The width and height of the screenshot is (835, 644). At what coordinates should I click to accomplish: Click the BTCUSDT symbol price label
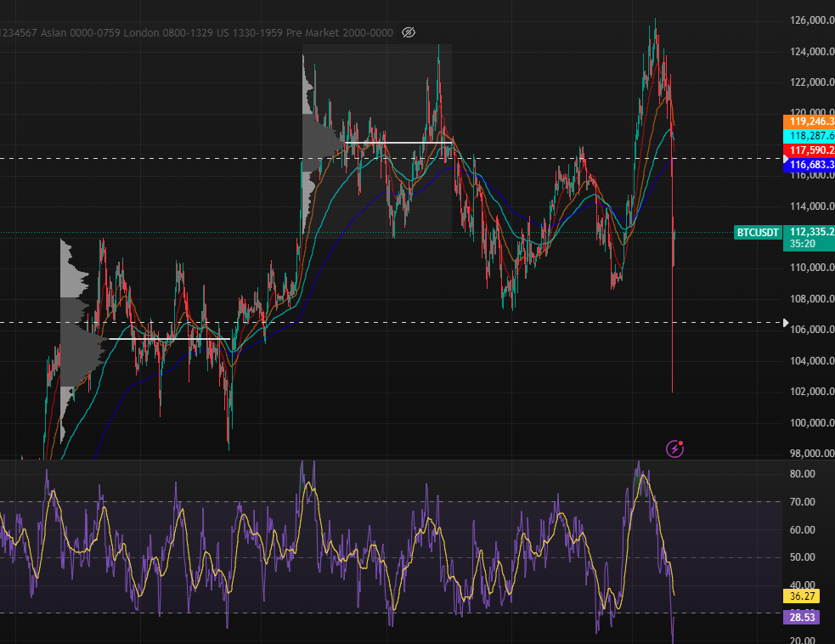coord(758,232)
